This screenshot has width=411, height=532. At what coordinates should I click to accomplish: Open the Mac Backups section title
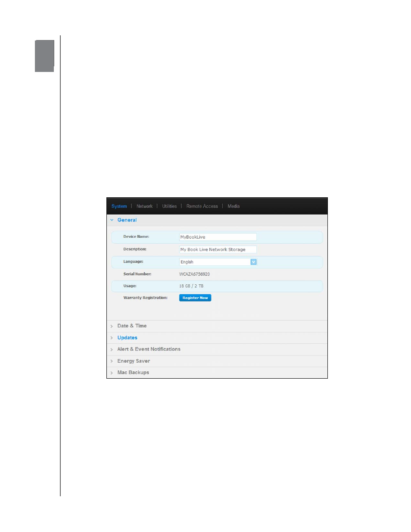(x=133, y=373)
